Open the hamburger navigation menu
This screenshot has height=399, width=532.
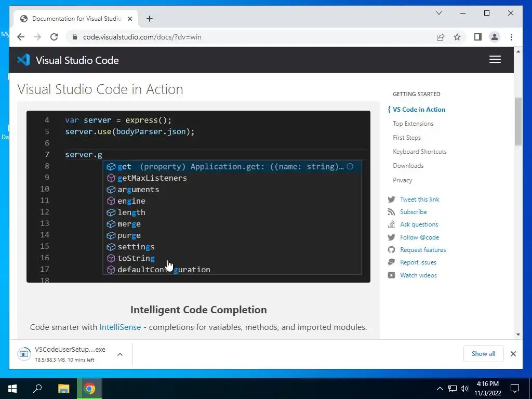coord(495,59)
